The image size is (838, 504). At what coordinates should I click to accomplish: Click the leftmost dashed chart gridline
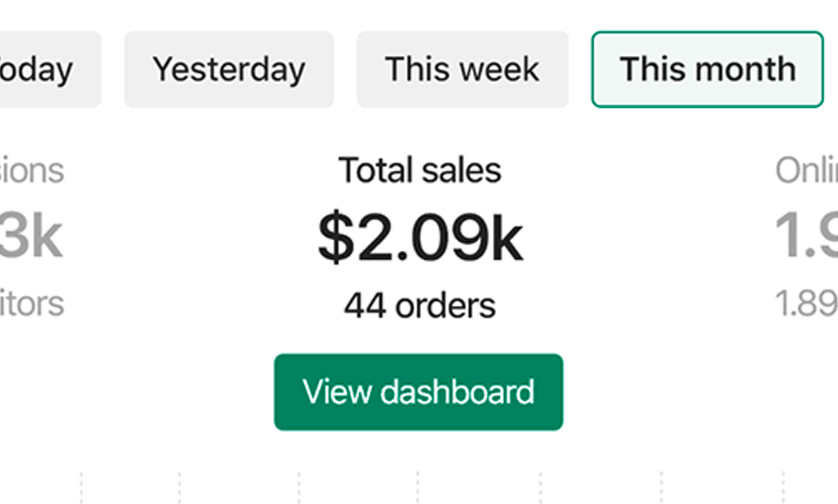81,488
